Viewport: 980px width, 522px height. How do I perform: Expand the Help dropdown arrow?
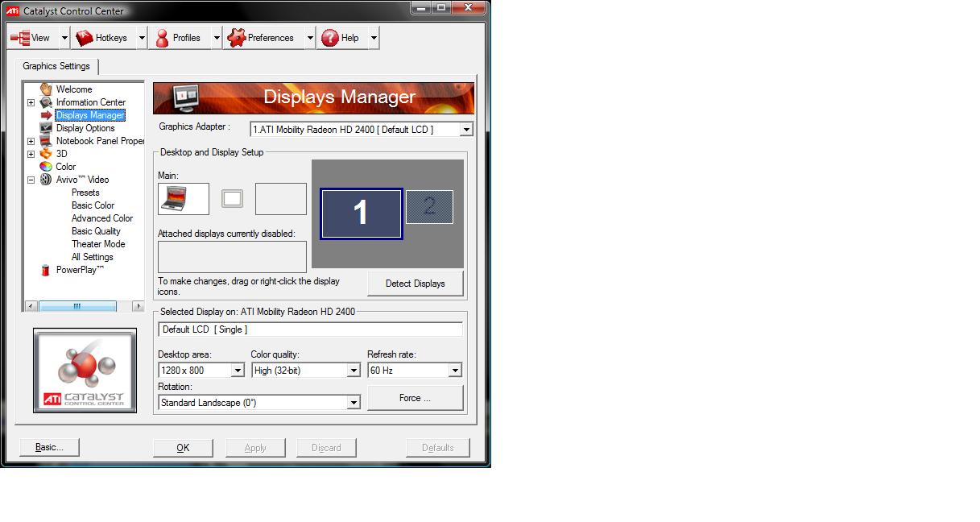[x=374, y=38]
